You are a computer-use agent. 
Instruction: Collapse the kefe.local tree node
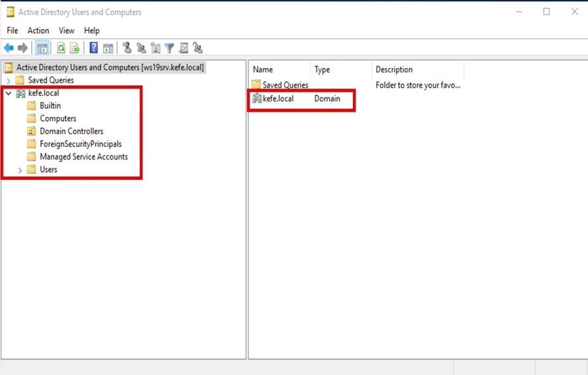point(8,93)
